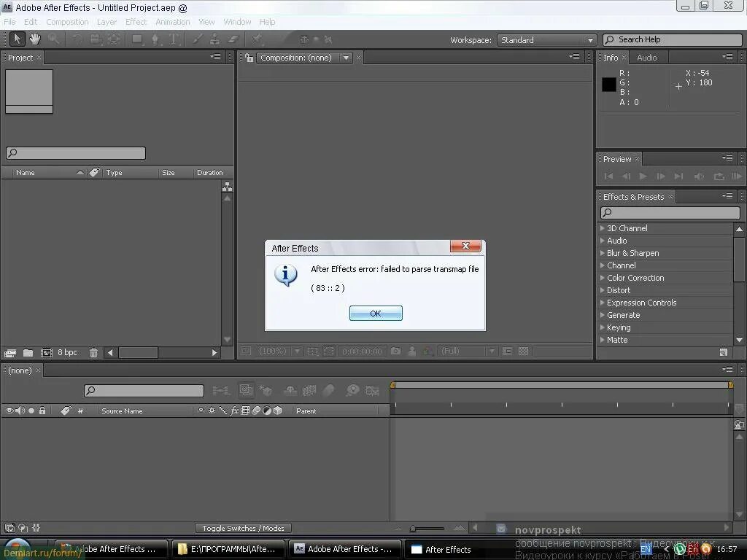Image resolution: width=747 pixels, height=560 pixels.
Task: Open the Composition (none) viewer dropdown
Action: (304, 58)
